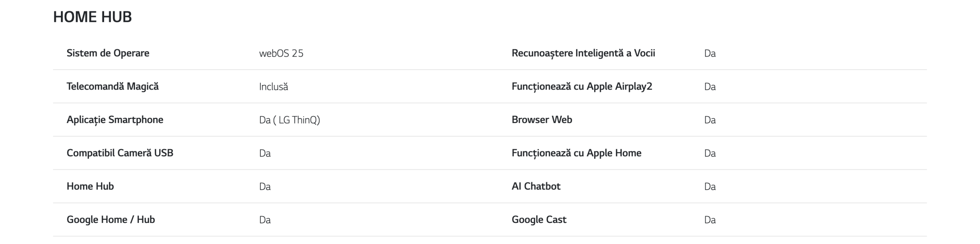Select the Da value beside Google Cast
980x244 pixels.
point(710,220)
